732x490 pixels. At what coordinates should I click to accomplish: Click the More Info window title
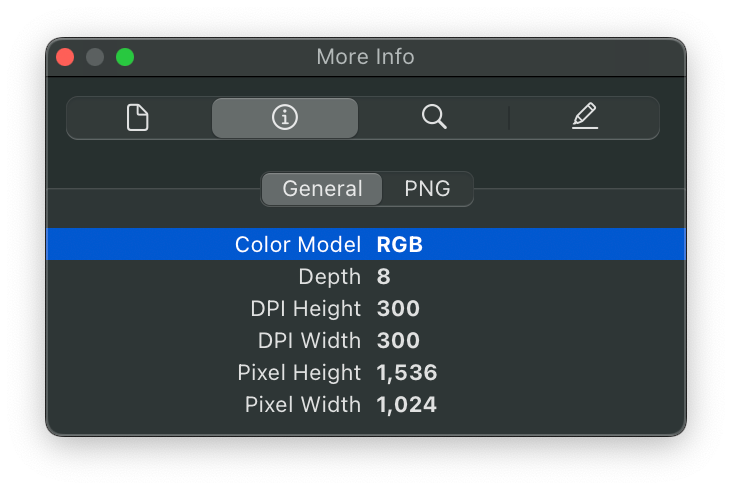tap(365, 57)
